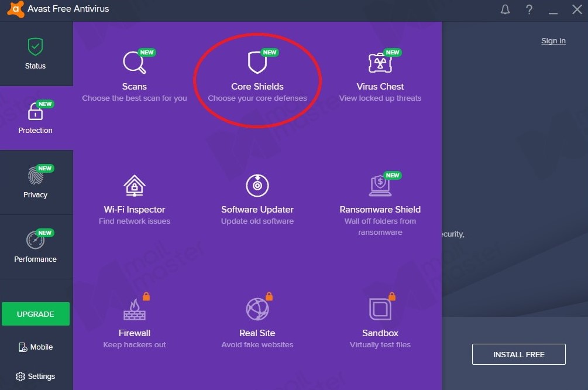The width and height of the screenshot is (588, 390).
Task: Click the Mobile label in sidebar
Action: (42, 347)
